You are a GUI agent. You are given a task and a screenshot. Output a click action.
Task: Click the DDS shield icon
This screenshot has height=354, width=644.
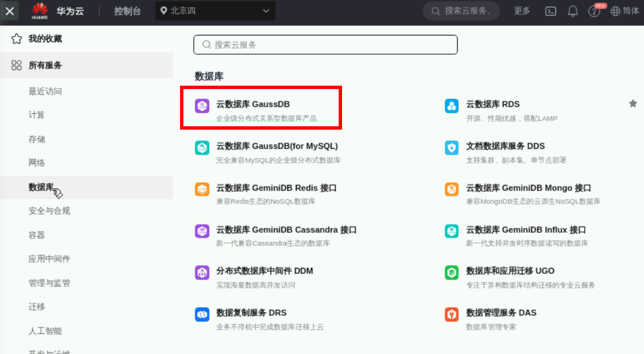coord(452,148)
